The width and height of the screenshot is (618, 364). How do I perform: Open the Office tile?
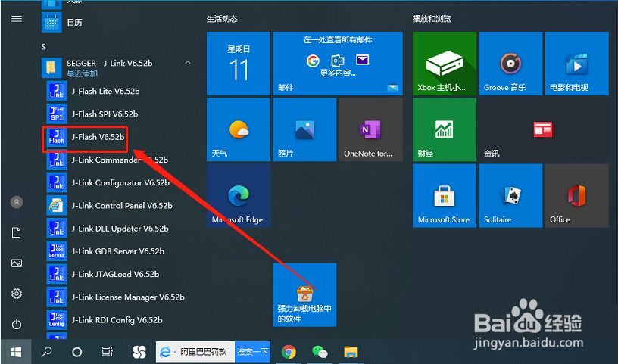[577, 196]
